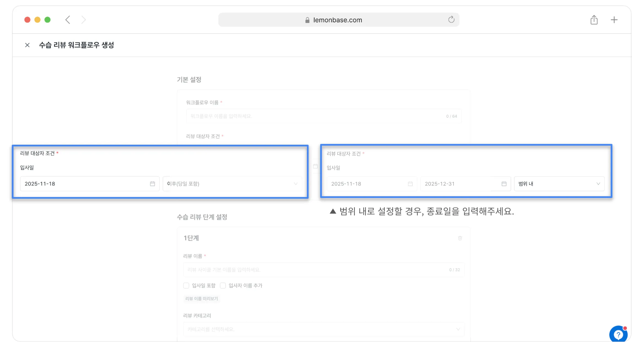This screenshot has width=644, height=355.
Task: Go back with the browser back arrow
Action: [68, 20]
